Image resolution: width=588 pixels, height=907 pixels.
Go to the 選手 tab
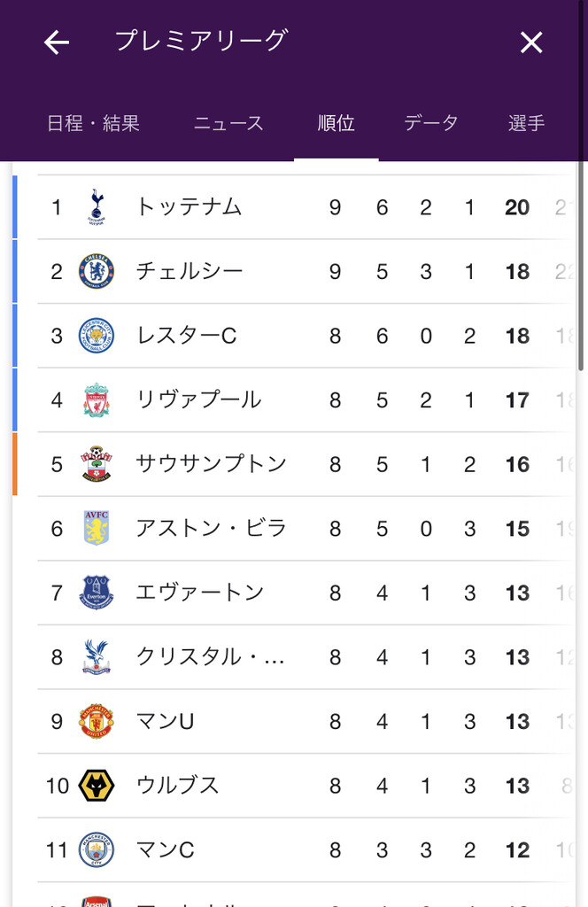click(527, 123)
